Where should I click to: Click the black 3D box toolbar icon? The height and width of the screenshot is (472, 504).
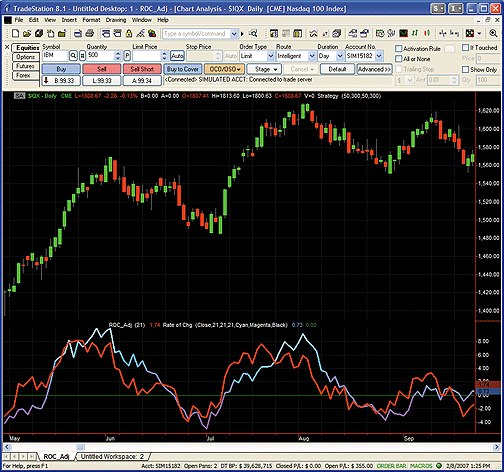39,33
